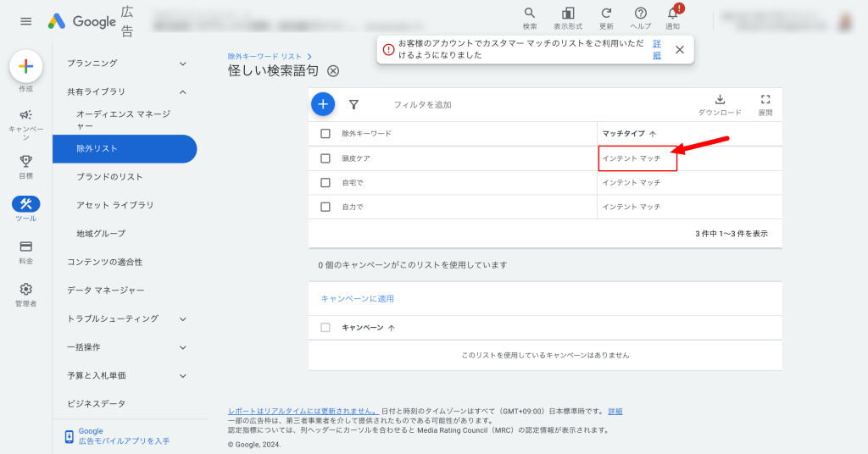Click the filter funnel icon
The width and height of the screenshot is (868, 454).
point(353,104)
